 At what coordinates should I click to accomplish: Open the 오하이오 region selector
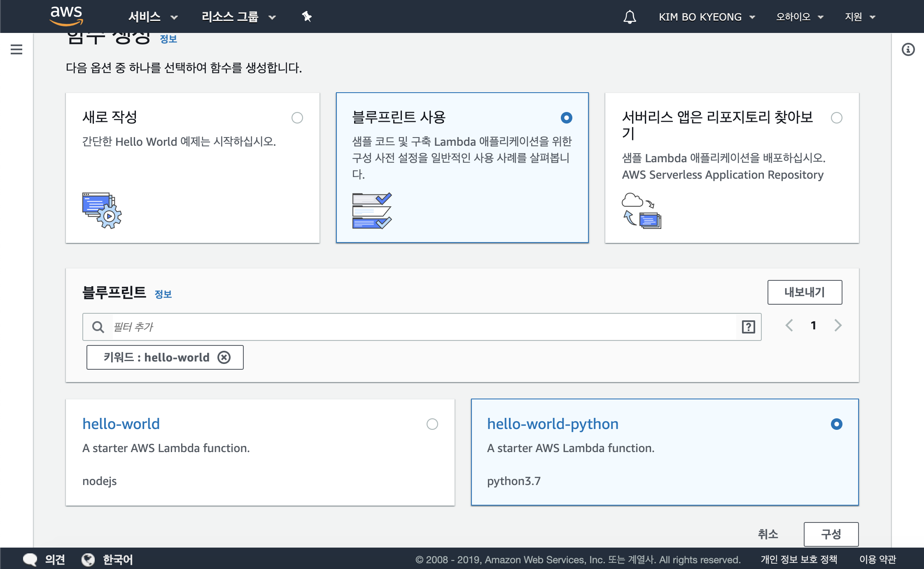pyautogui.click(x=800, y=17)
